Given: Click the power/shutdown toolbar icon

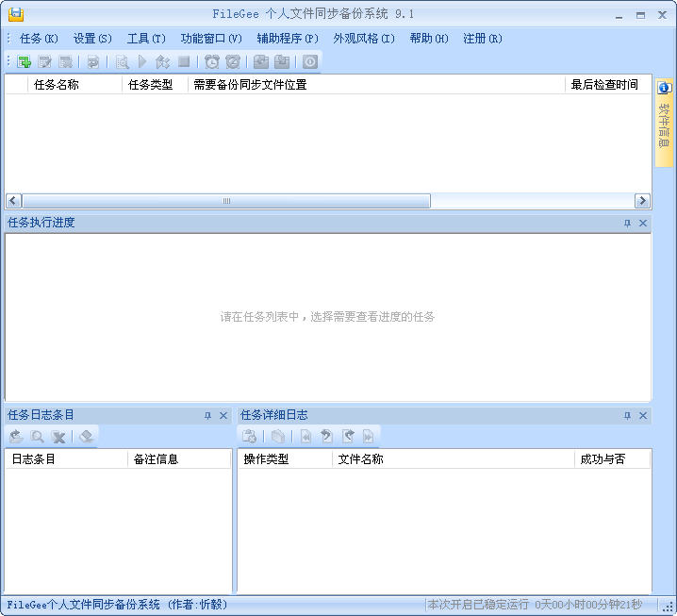Looking at the screenshot, I should [x=309, y=61].
